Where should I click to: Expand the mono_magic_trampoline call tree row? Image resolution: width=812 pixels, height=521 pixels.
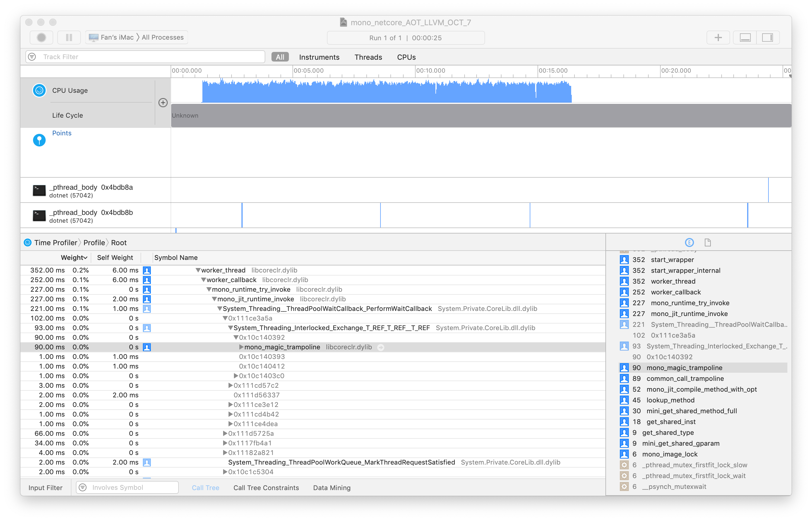(241, 347)
